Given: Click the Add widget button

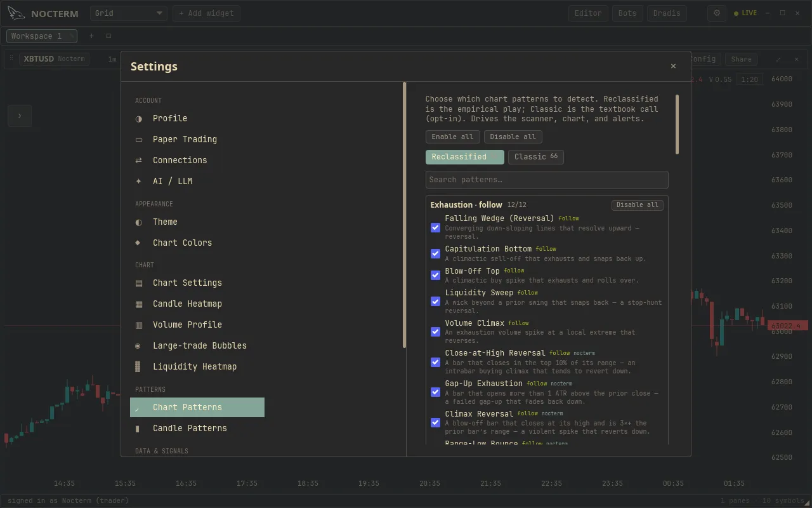Looking at the screenshot, I should point(206,13).
